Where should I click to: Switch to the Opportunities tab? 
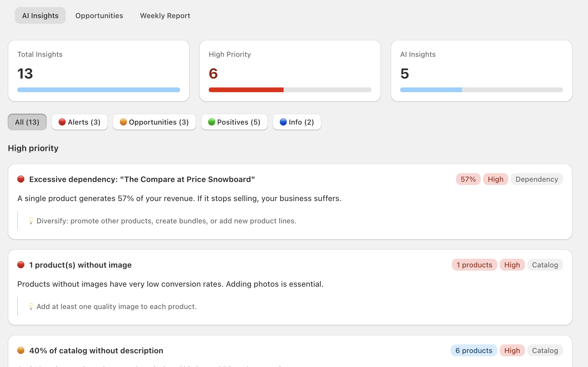(x=99, y=16)
